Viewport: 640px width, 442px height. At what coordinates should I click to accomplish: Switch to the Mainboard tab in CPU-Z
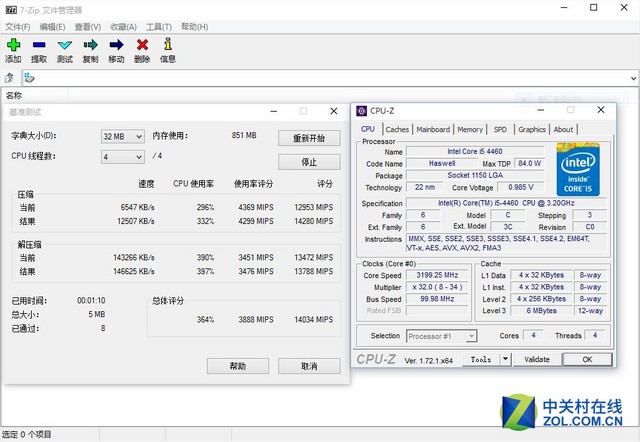(433, 129)
